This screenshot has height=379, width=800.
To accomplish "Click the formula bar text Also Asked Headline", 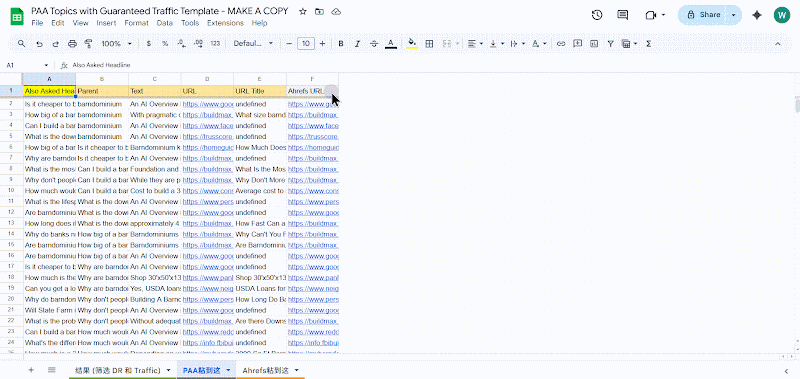I will pyautogui.click(x=102, y=65).
